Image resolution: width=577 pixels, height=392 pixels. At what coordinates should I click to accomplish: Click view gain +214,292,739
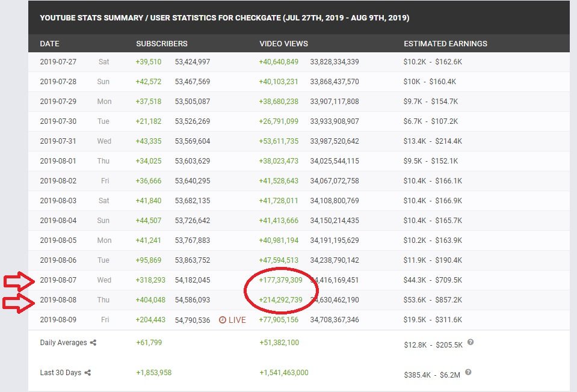click(x=280, y=300)
